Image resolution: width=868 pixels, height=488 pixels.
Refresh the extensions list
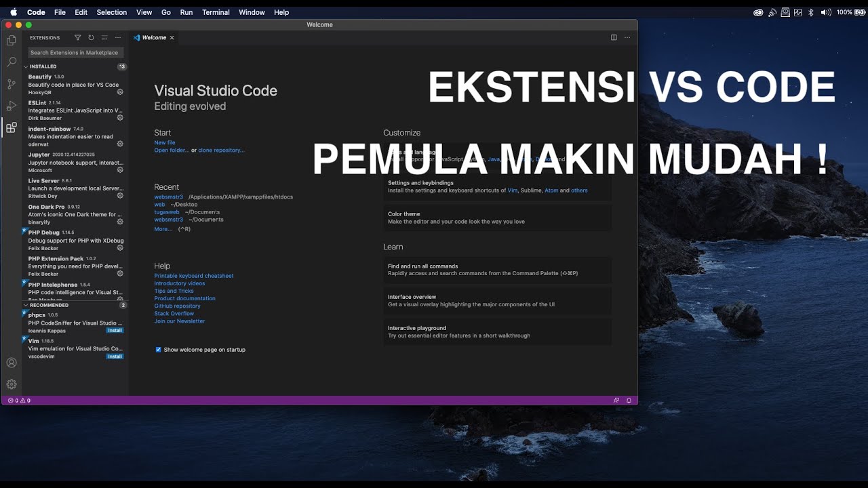pyautogui.click(x=91, y=38)
